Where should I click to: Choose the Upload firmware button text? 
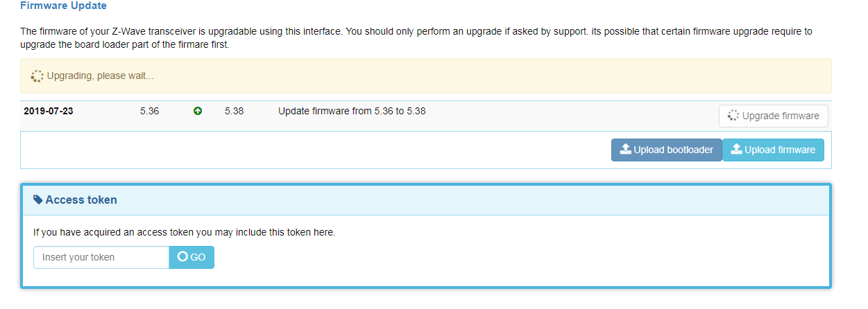pos(780,150)
